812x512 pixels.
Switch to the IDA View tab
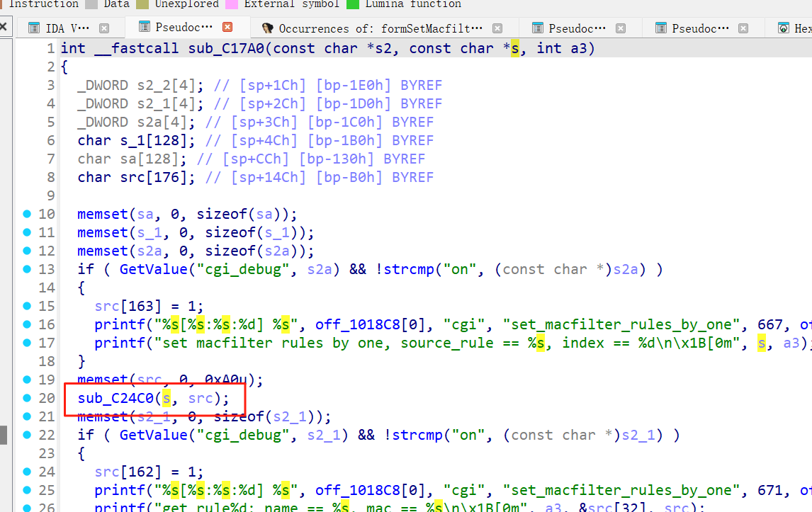67,28
